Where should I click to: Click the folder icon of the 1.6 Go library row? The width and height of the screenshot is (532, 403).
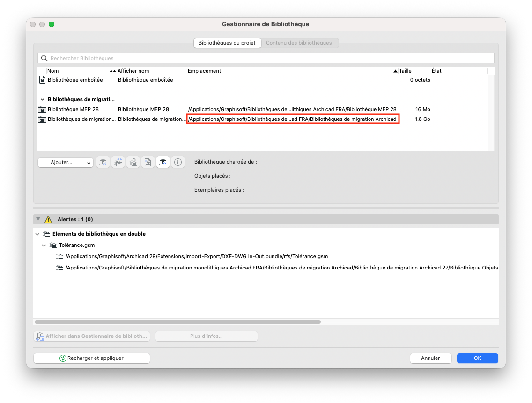[42, 119]
